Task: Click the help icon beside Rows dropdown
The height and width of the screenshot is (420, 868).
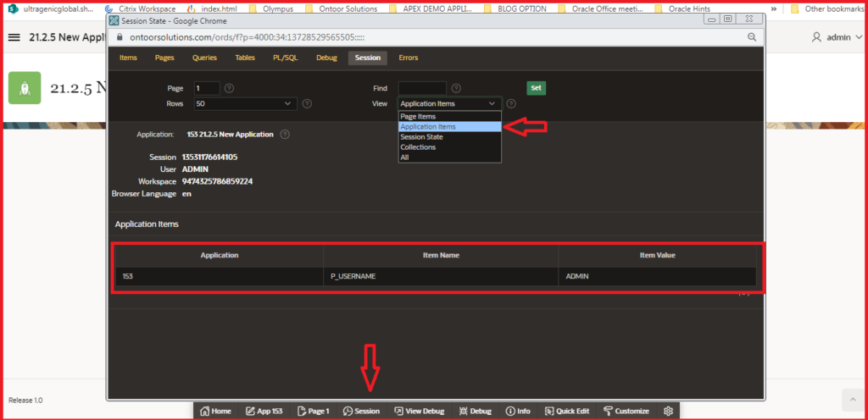Action: click(x=307, y=104)
